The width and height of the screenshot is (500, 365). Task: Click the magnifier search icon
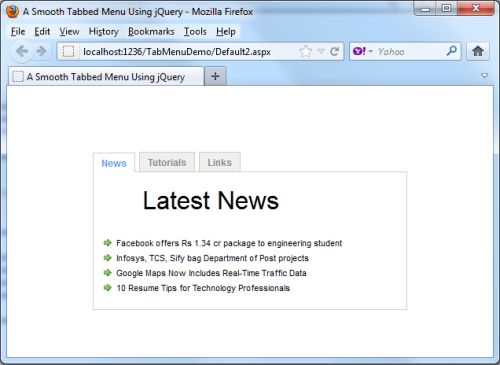(x=452, y=51)
